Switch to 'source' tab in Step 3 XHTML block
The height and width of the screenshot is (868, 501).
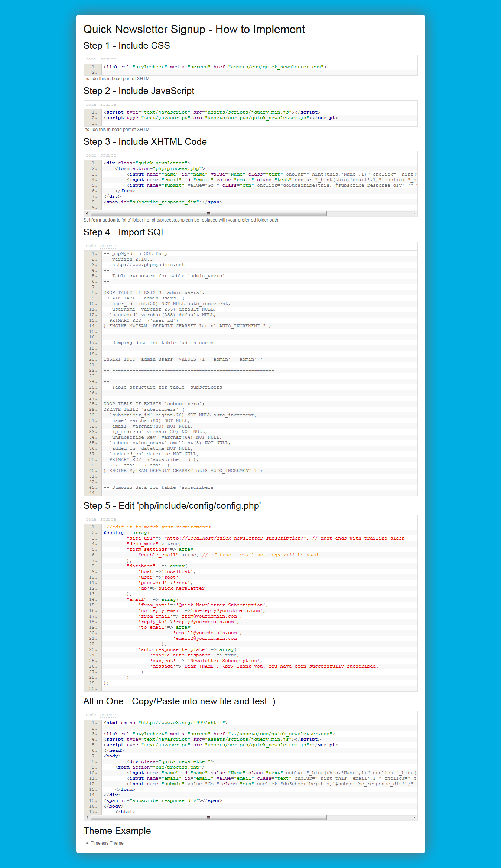click(x=108, y=155)
